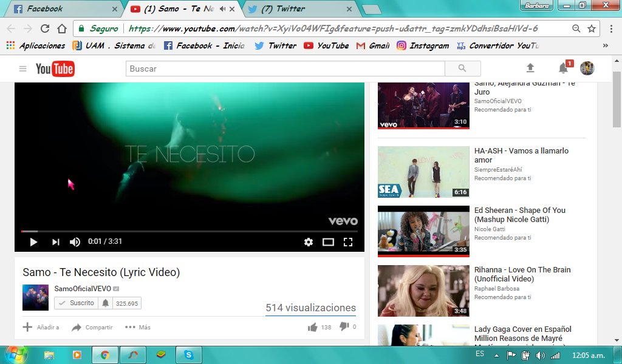The height and width of the screenshot is (364, 622).
Task: Open Chrome from the taskbar
Action: coord(104,355)
